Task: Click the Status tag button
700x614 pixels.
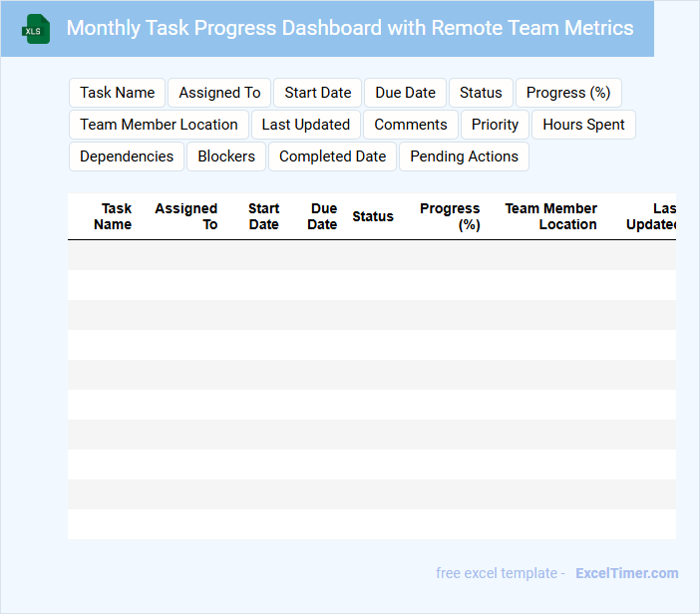Action: click(x=481, y=93)
